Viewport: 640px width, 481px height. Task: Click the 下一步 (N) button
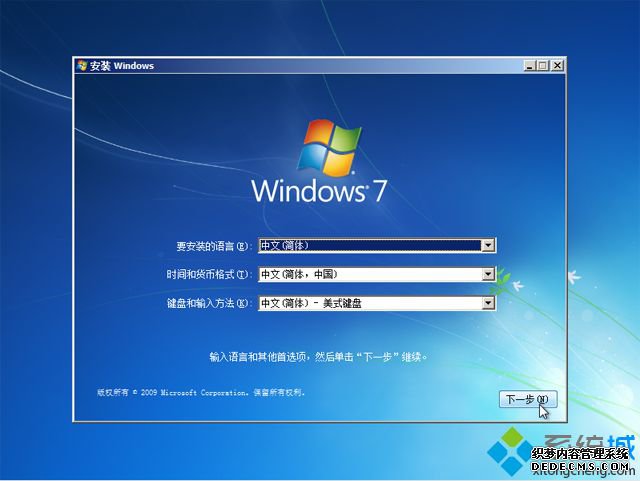click(x=528, y=399)
